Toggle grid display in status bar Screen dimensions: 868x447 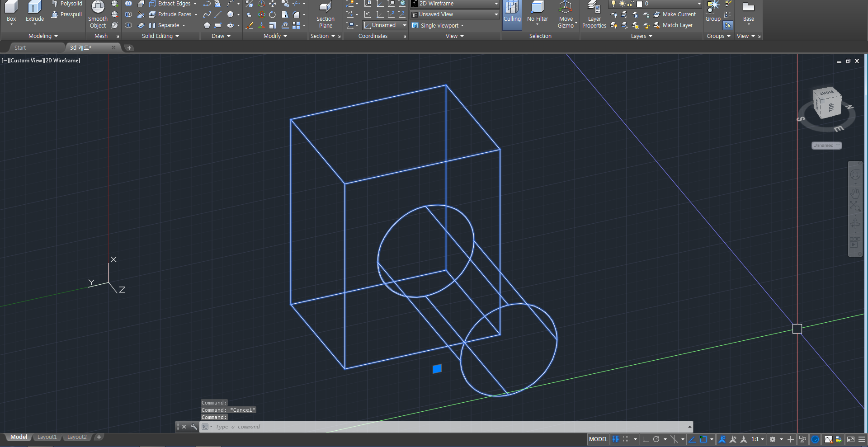click(x=616, y=439)
